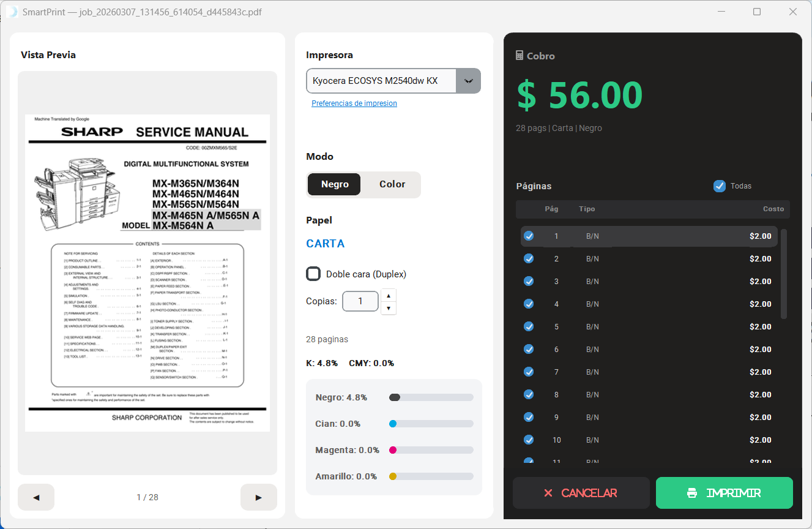Open Preferencias de impresion
The image size is (812, 529).
pos(354,103)
